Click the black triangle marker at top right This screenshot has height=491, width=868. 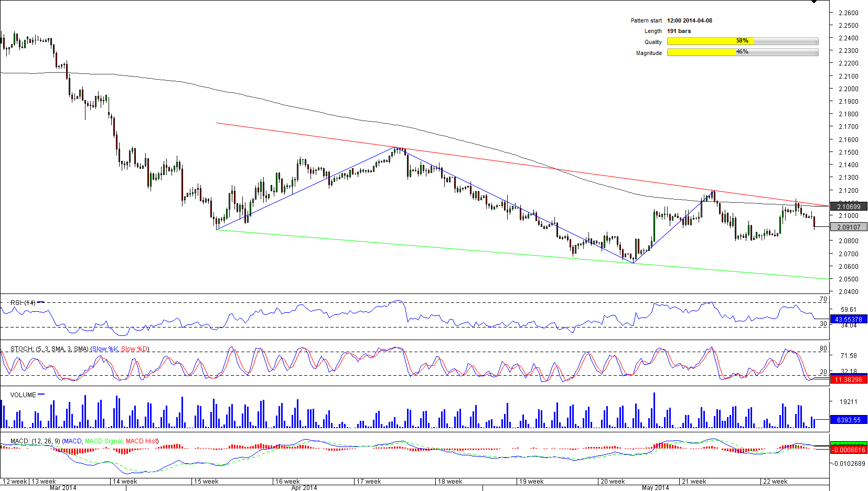pyautogui.click(x=813, y=2)
